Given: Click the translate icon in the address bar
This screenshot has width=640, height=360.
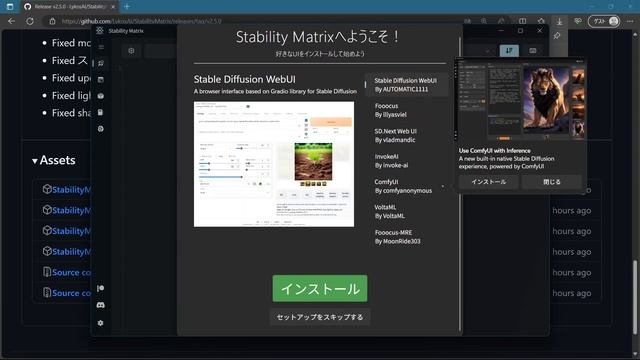Looking at the screenshot, I should (x=467, y=21).
